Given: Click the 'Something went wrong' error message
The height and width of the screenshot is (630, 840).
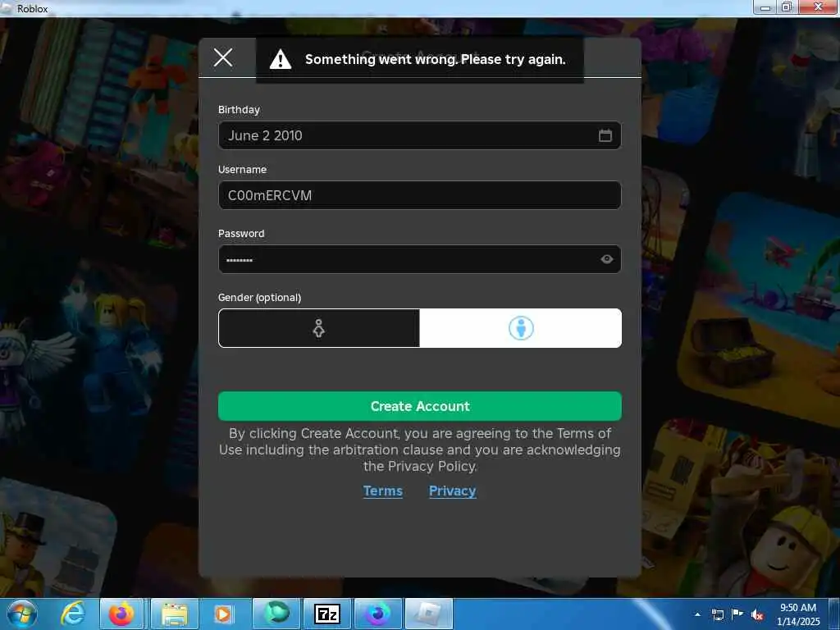Looking at the screenshot, I should pyautogui.click(x=435, y=59).
